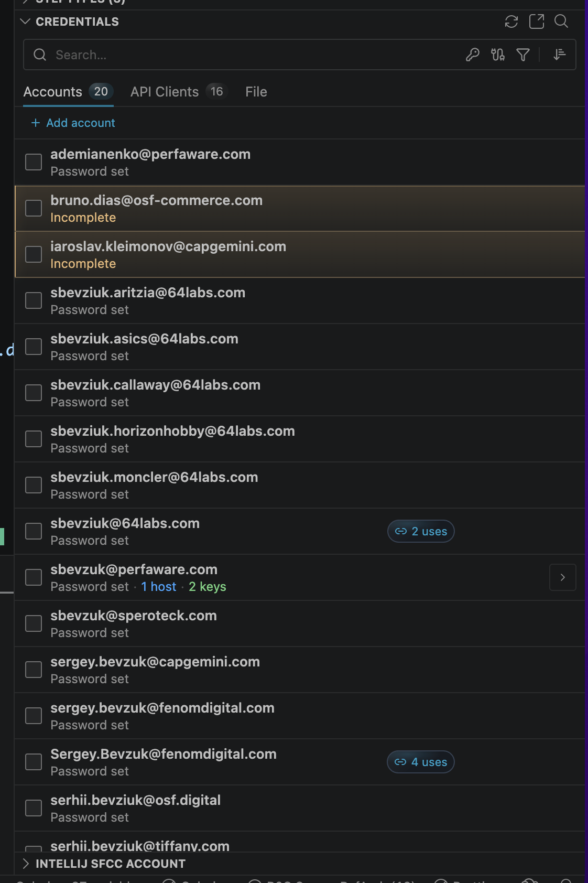Check bruno.dias@osf-commerce.com checkbox

pos(34,208)
